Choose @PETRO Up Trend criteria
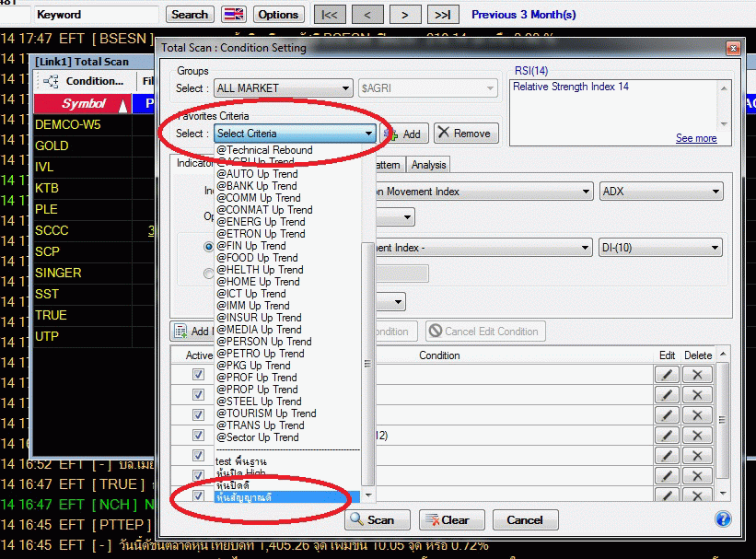756x559 pixels. click(x=261, y=354)
